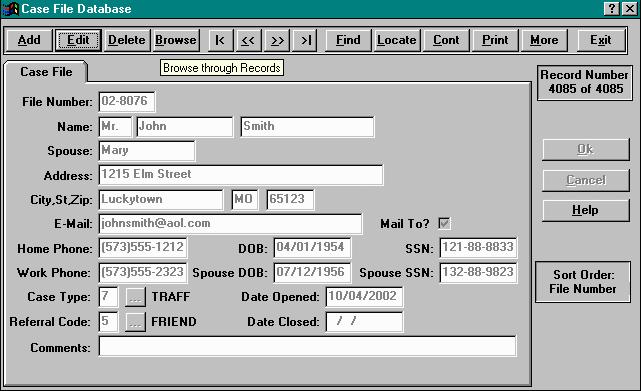The height and width of the screenshot is (391, 641).
Task: Click the E-Mail address field
Action: 230,223
